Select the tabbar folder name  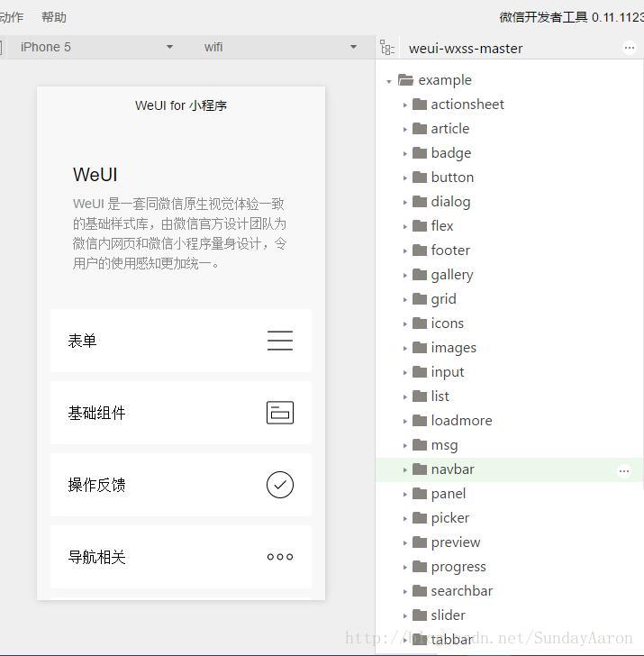pyautogui.click(x=451, y=639)
